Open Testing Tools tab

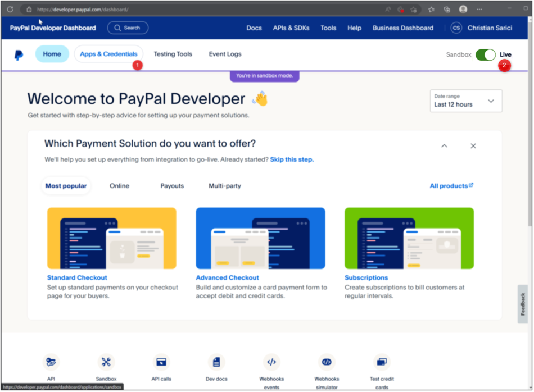[173, 54]
